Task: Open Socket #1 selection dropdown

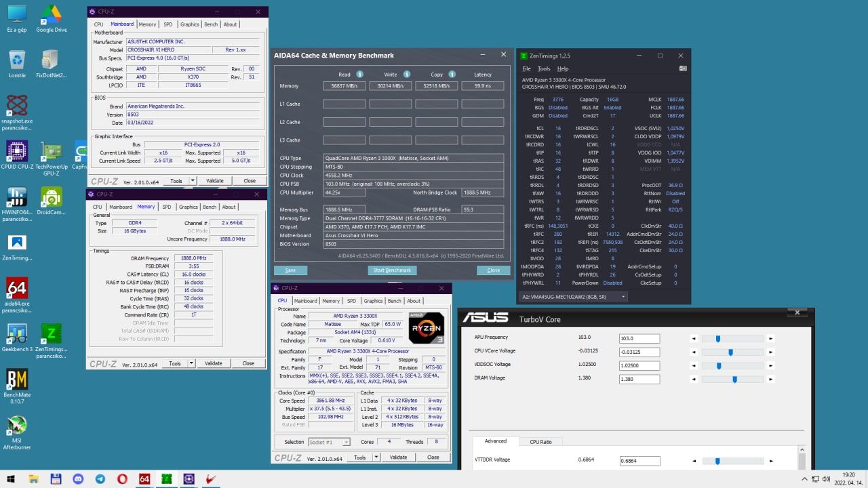Action: pyautogui.click(x=329, y=442)
